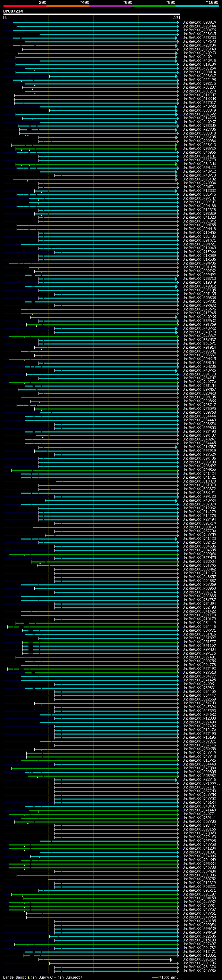222x980 pixels.
Task: Select the UniRef100_B7FHZ5 label
Action: [199, 558]
